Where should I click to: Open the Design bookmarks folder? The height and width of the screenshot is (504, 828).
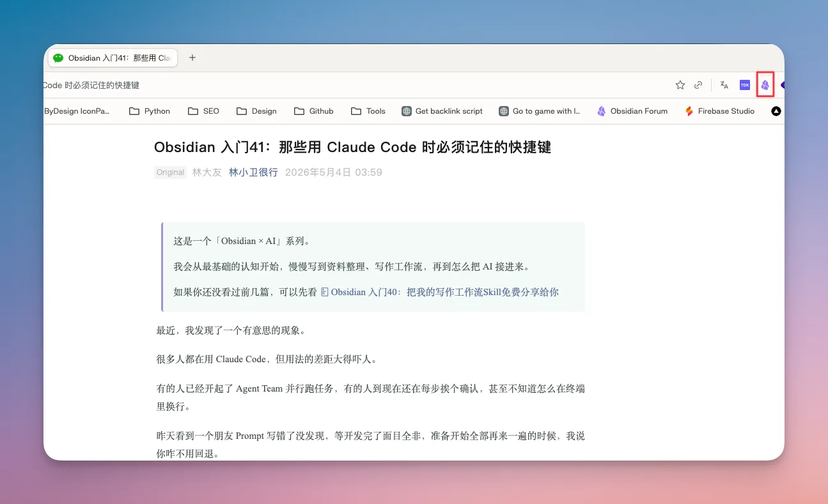coord(256,111)
